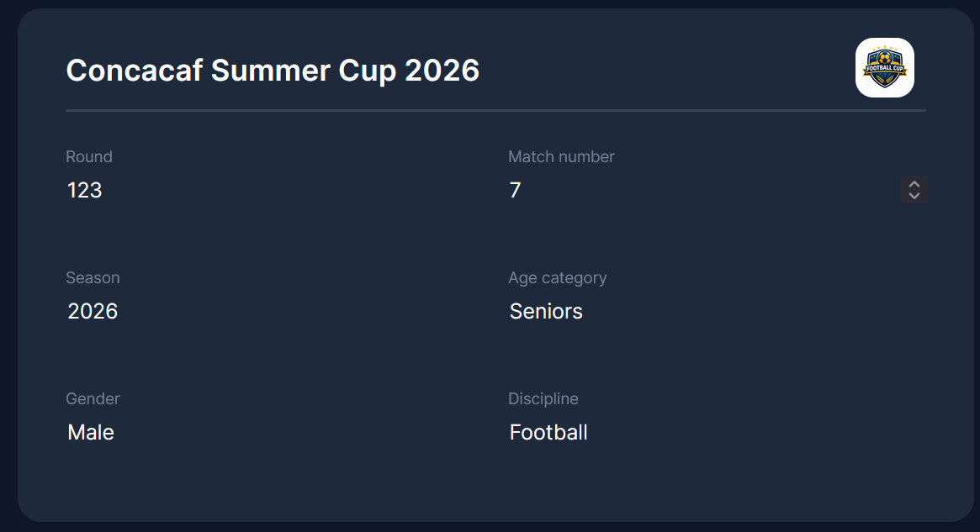The width and height of the screenshot is (980, 532).
Task: Click the Age category label
Action: click(558, 277)
